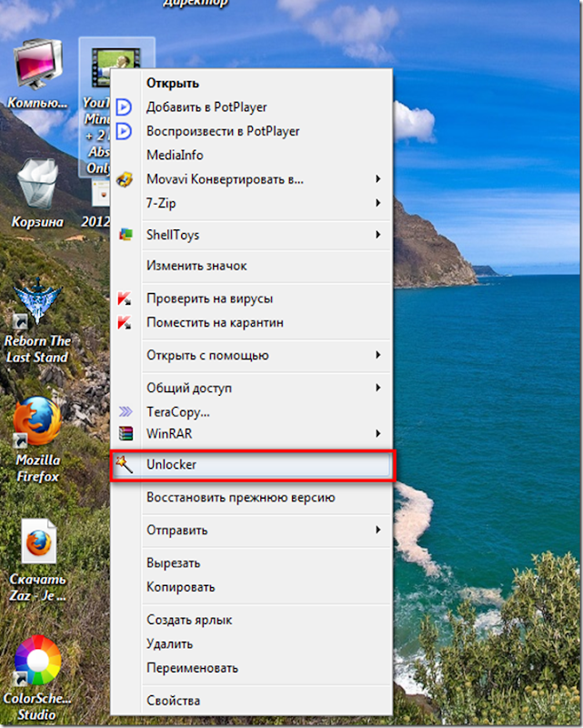Select the Reborn The Last Stand shortcut
This screenshot has height=728, width=583.
click(37, 302)
